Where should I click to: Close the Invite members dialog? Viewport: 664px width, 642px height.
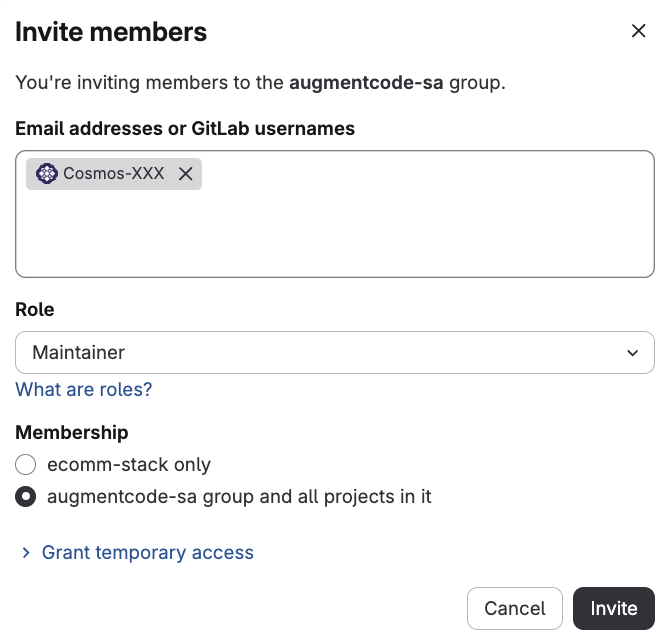(638, 31)
